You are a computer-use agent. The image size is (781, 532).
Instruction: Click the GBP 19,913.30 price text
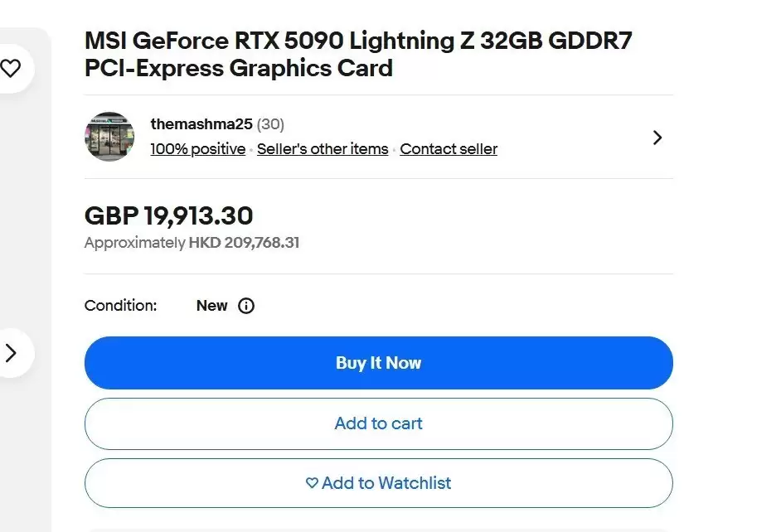point(168,215)
